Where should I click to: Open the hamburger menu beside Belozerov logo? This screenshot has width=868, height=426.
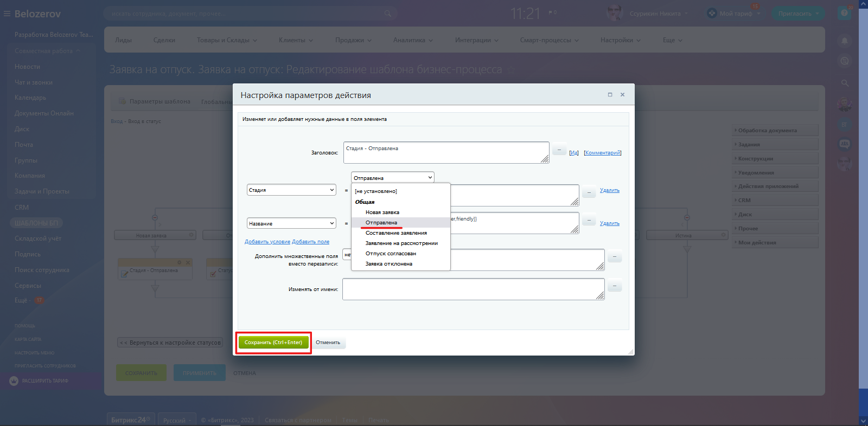pyautogui.click(x=7, y=14)
